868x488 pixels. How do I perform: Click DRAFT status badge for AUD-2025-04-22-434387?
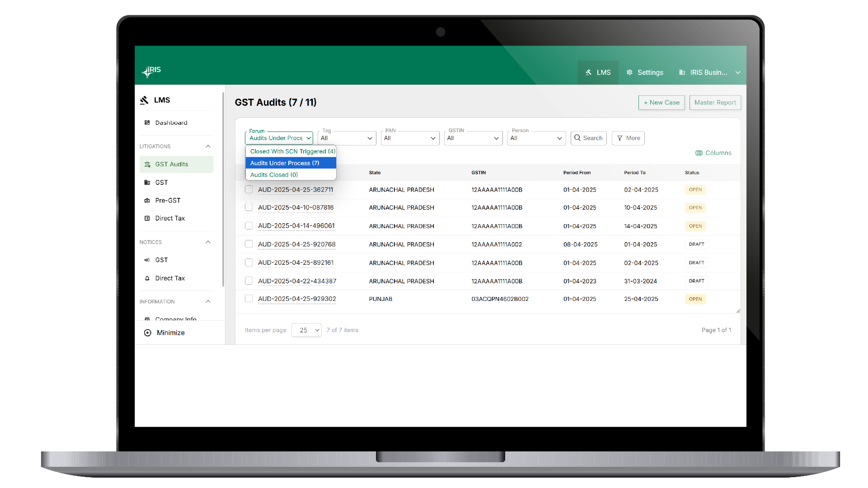pyautogui.click(x=697, y=281)
